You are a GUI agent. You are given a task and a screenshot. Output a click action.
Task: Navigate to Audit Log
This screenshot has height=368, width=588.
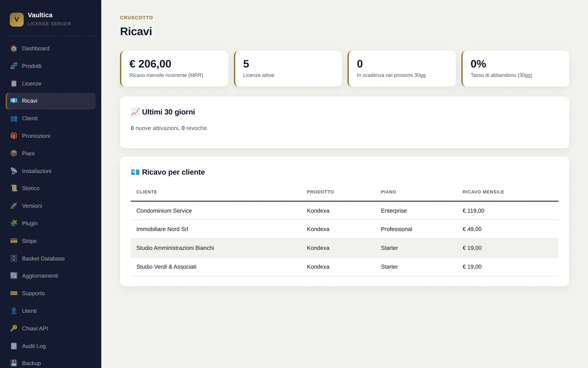pyautogui.click(x=51, y=346)
